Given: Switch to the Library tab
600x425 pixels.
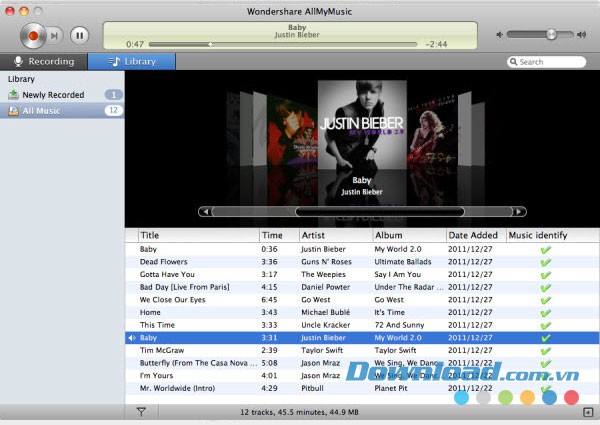Looking at the screenshot, I should pyautogui.click(x=132, y=62).
